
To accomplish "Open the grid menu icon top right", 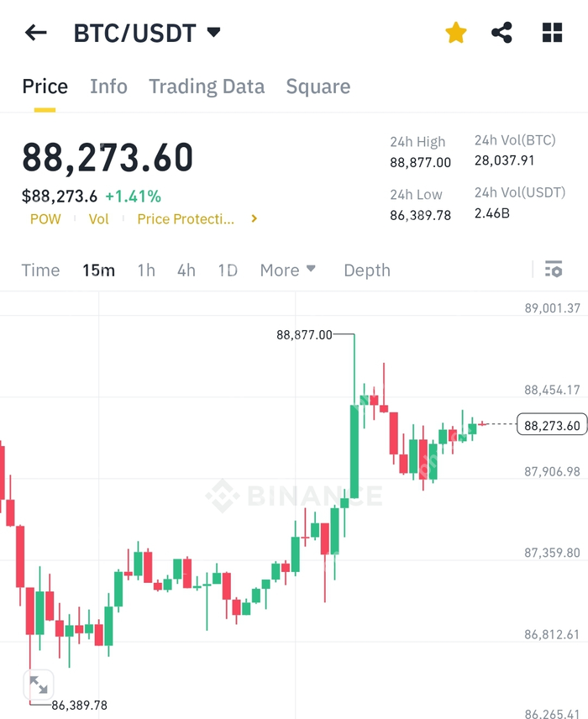I will (x=550, y=32).
